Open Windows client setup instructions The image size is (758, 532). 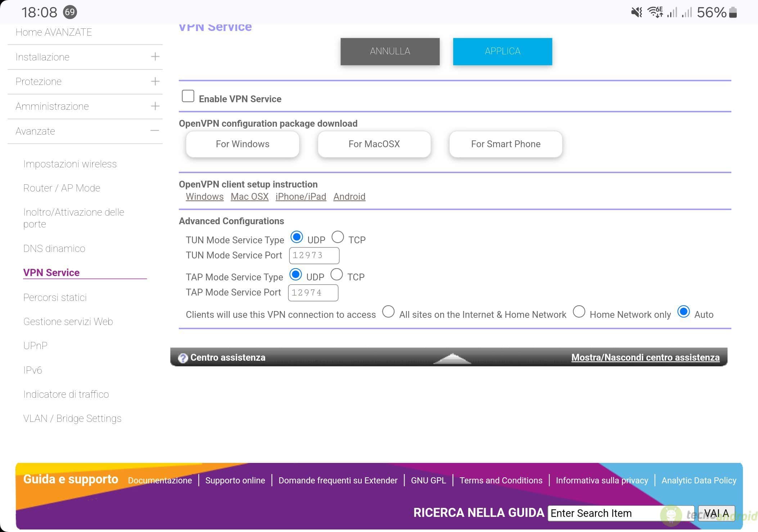pyautogui.click(x=204, y=197)
